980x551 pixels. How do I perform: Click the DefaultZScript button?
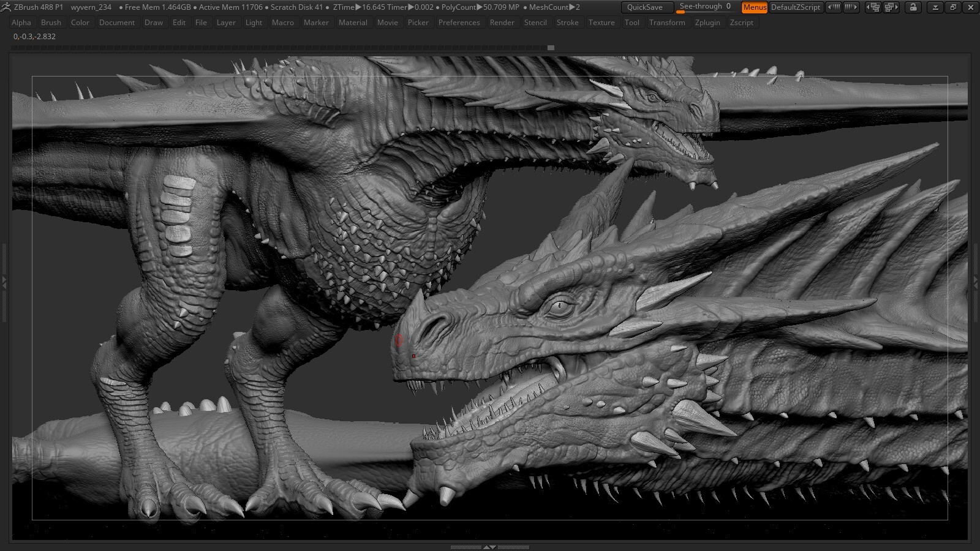point(796,7)
